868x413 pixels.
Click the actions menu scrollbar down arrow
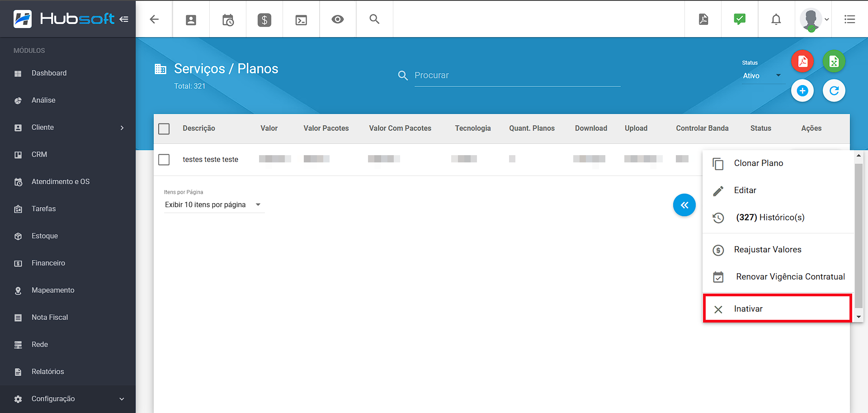point(859,317)
